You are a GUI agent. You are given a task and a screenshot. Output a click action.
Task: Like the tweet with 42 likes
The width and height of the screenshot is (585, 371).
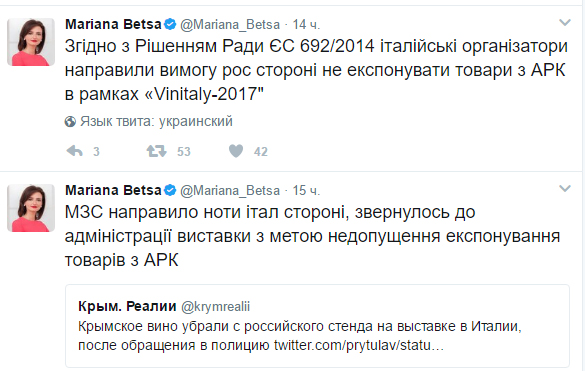[x=236, y=151]
